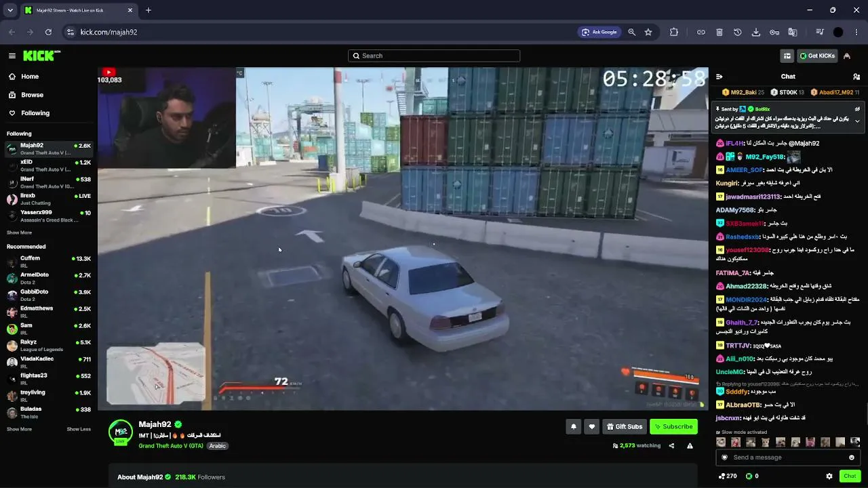Screen dimensions: 868x488
Task: Open Cuffem in Recommended channels
Action: pyautogui.click(x=49, y=262)
